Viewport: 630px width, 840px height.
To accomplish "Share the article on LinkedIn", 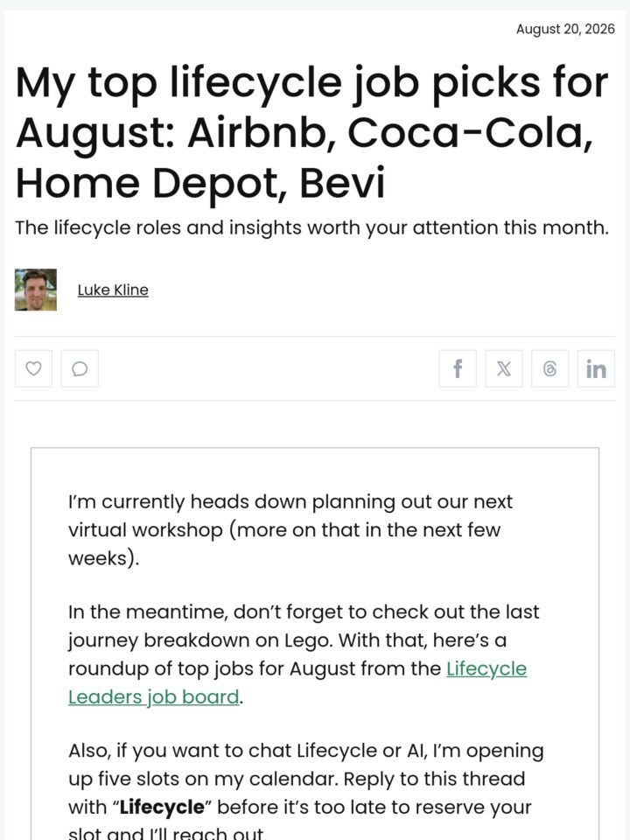I will coord(596,368).
